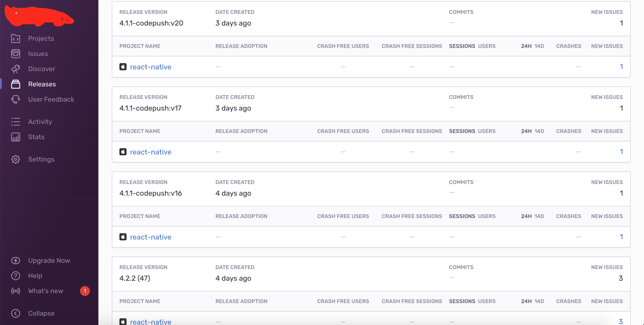Click the Releases archive icon
The height and width of the screenshot is (325, 644).
point(15,84)
